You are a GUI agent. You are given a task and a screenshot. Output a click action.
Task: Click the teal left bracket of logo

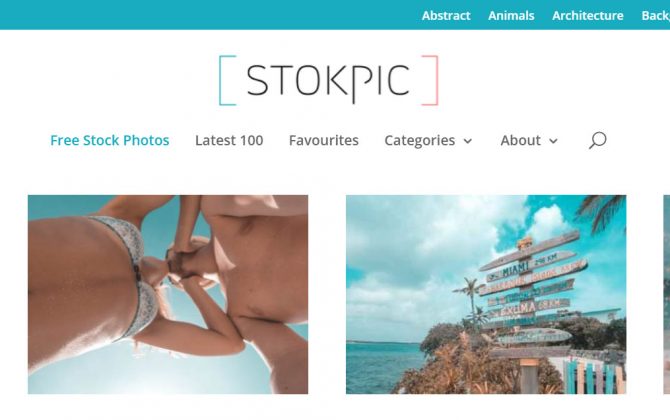(227, 80)
